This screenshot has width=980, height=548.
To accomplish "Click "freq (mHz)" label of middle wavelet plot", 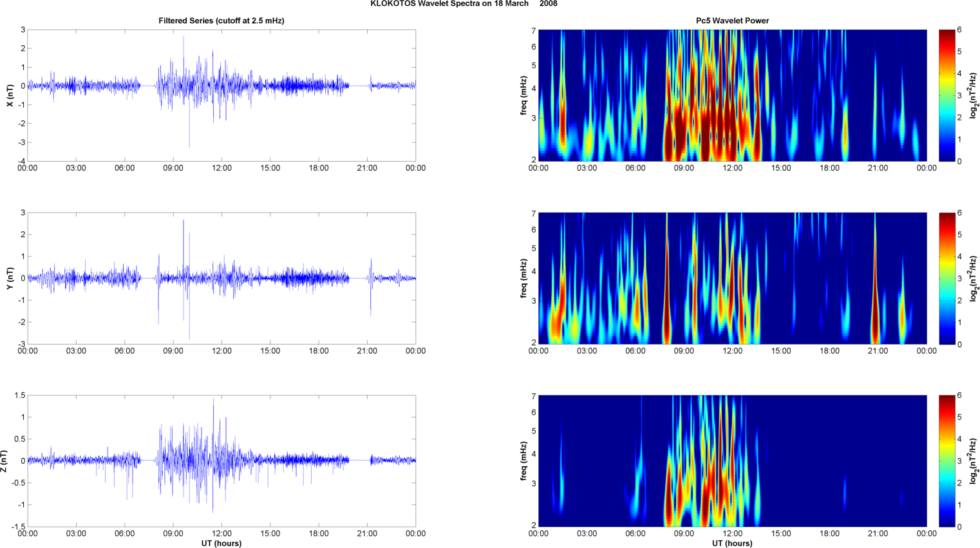I will [523, 278].
